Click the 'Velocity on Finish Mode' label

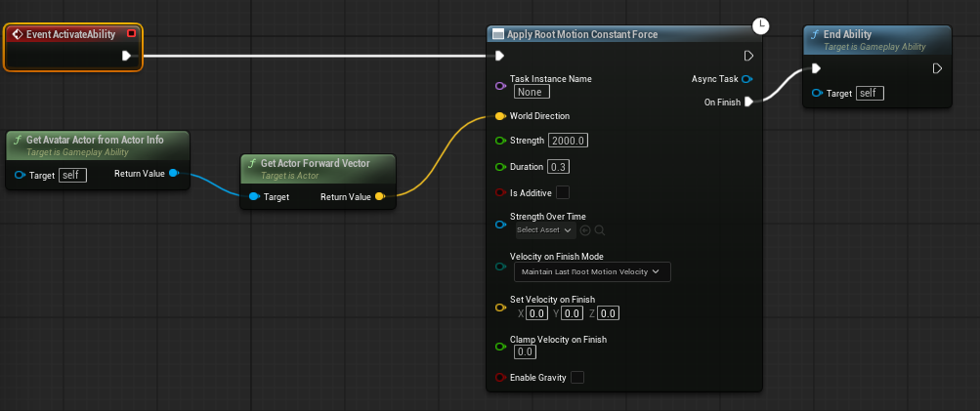pyautogui.click(x=556, y=257)
